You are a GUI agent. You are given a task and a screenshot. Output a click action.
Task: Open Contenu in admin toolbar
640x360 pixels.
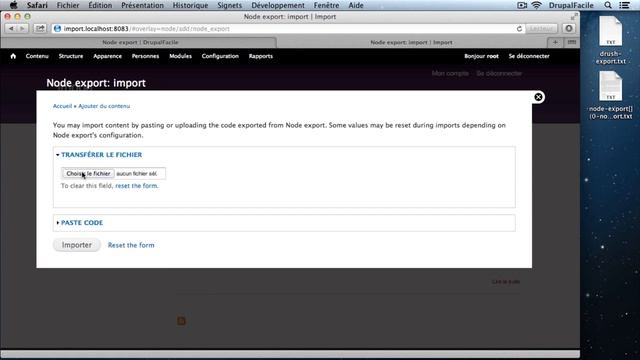click(37, 56)
